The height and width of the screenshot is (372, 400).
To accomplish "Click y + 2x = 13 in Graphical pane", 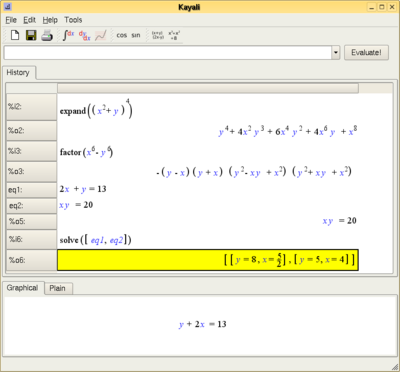I will point(202,324).
